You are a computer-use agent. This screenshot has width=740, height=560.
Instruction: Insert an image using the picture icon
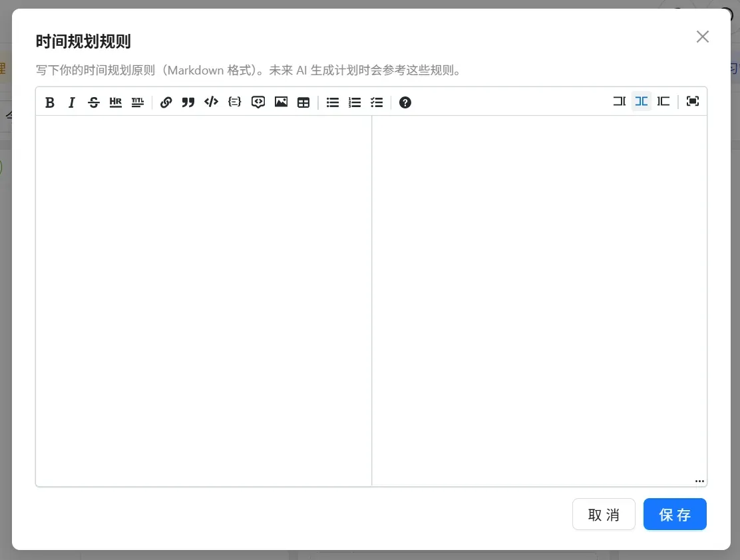[281, 102]
